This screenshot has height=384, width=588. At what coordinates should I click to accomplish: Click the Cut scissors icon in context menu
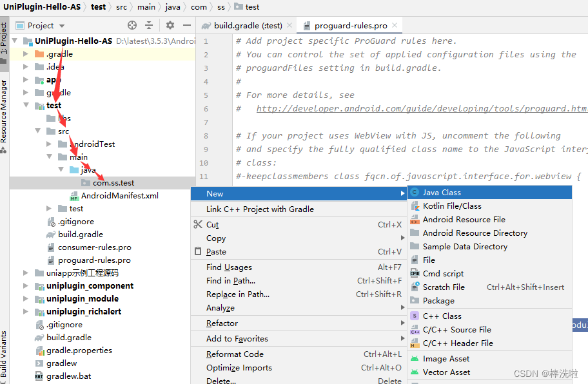(198, 225)
